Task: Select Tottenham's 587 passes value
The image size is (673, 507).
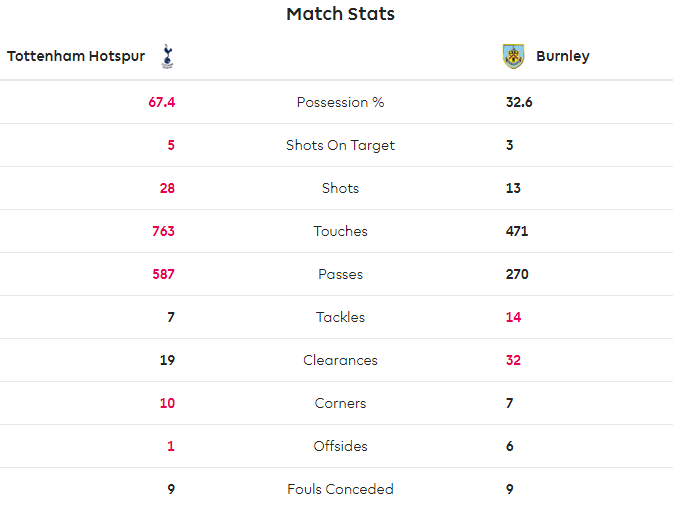Action: pyautogui.click(x=163, y=274)
